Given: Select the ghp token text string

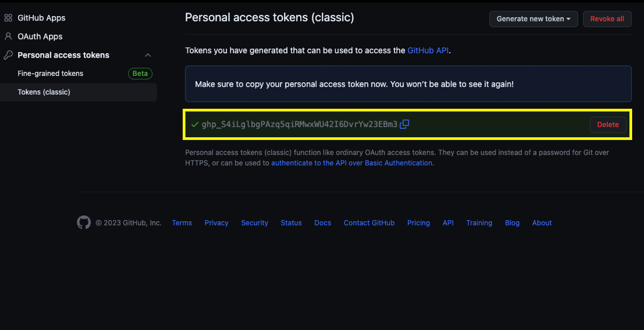Looking at the screenshot, I should (x=300, y=124).
